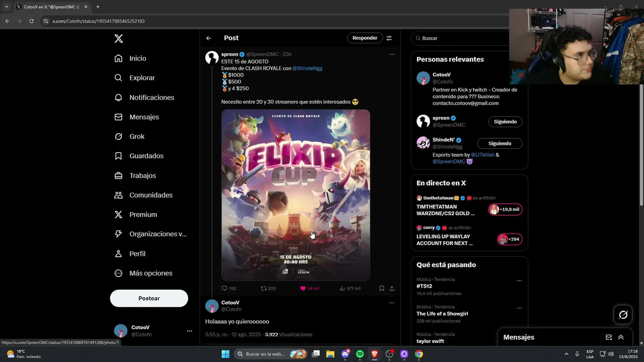Open more options on CotooV's reply
The image size is (644, 362).
pos(392,303)
